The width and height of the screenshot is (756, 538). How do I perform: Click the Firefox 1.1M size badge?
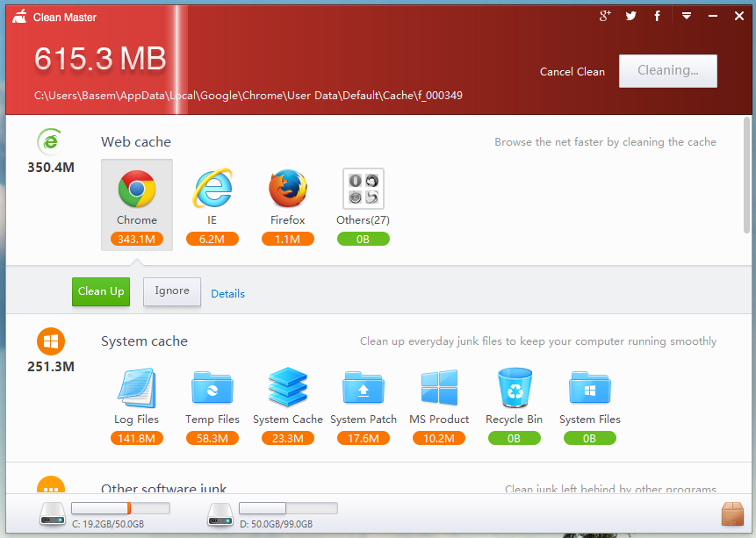point(288,239)
